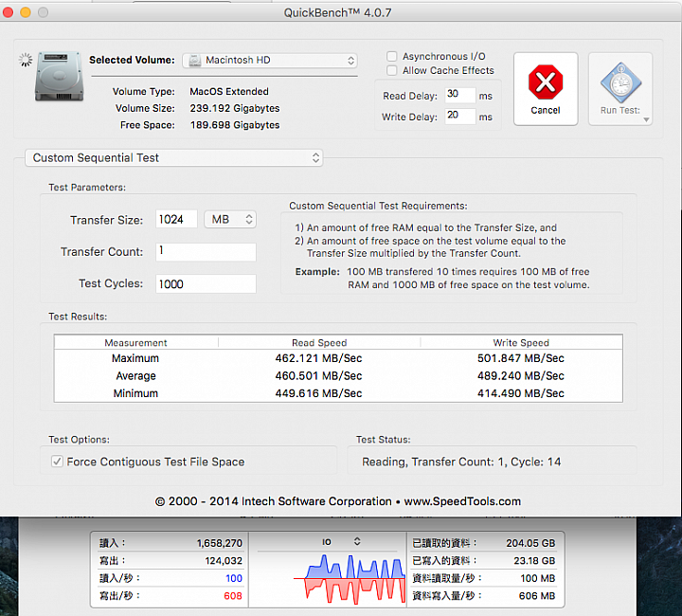The width and height of the screenshot is (682, 616).
Task: Click the 460.501 MB/Sec average read value
Action: 318,376
